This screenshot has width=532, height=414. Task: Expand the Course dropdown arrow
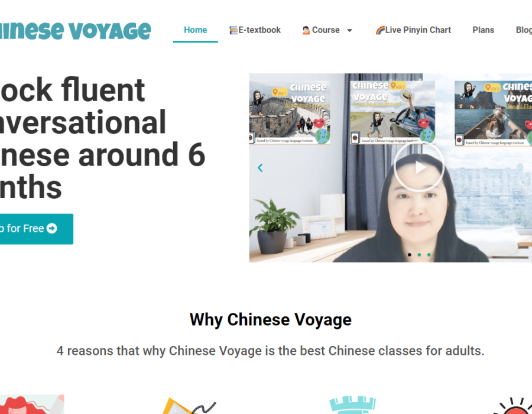tap(349, 31)
